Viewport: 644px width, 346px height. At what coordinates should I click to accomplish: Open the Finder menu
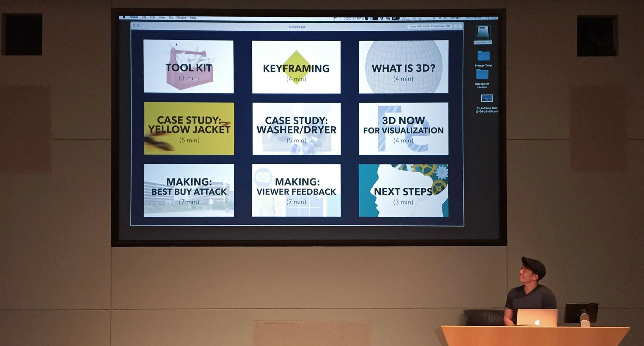click(134, 17)
